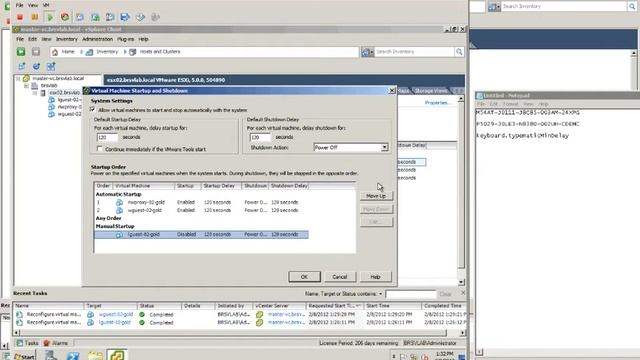
Task: Open the VM menu in the outer window
Action: pos(46,5)
